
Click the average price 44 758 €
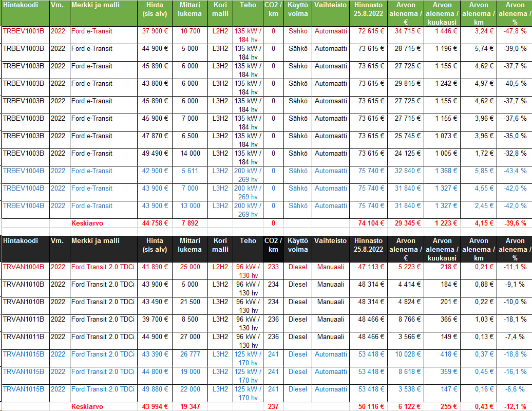point(155,223)
